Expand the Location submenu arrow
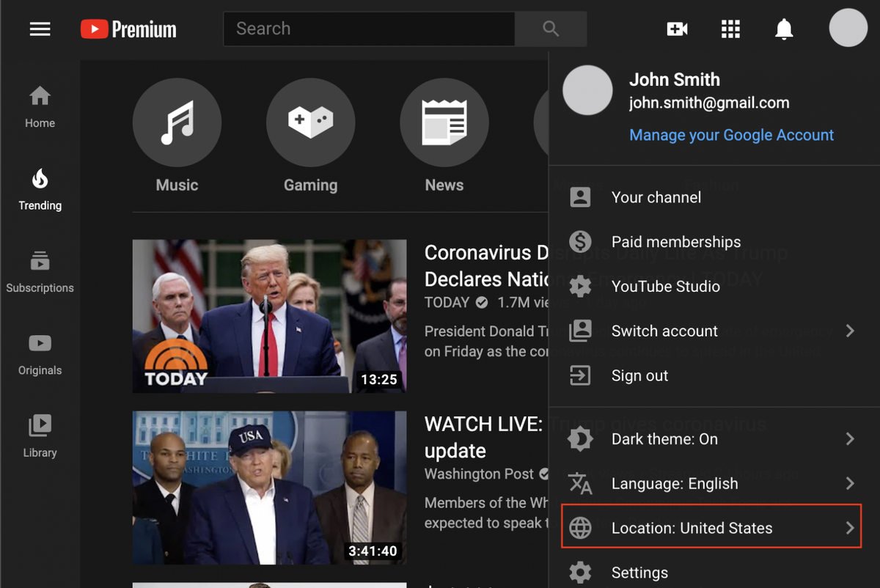 tap(850, 528)
